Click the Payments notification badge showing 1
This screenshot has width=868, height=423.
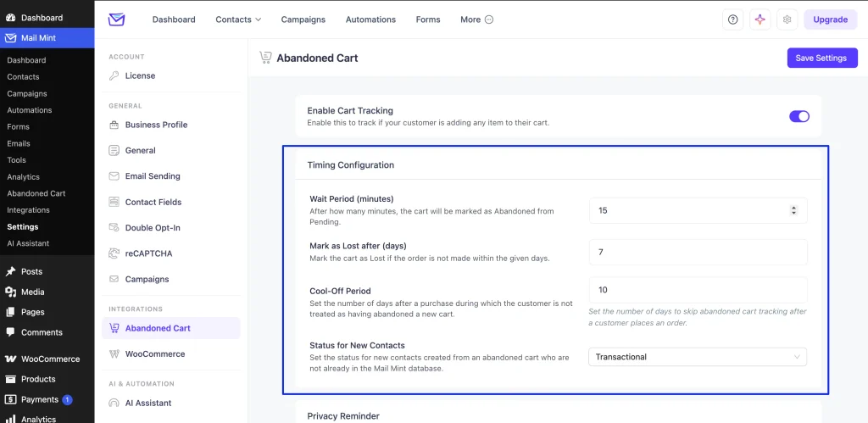67,399
